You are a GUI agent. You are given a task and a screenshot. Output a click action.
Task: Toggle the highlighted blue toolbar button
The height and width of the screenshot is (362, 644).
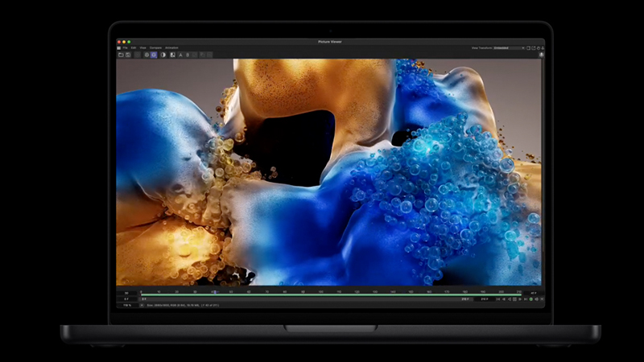pyautogui.click(x=154, y=55)
